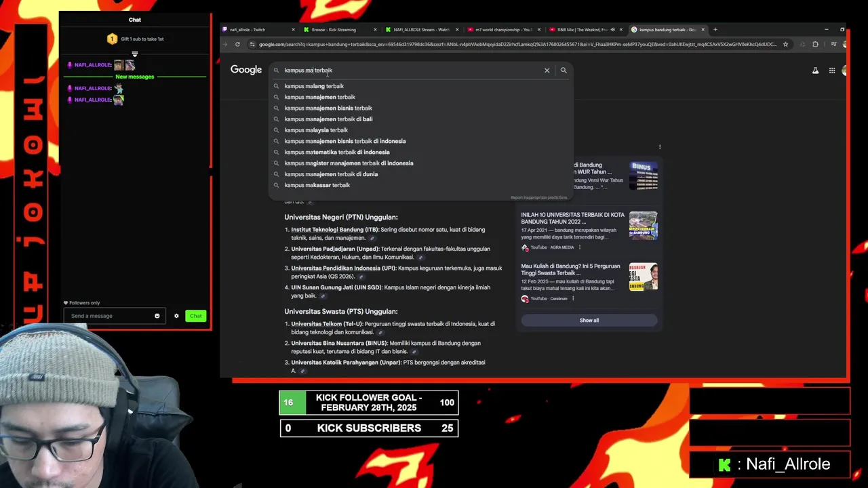Switch to NAFI_ALLROLE Stream tab
Image resolution: width=868 pixels, height=488 pixels.
coord(422,30)
